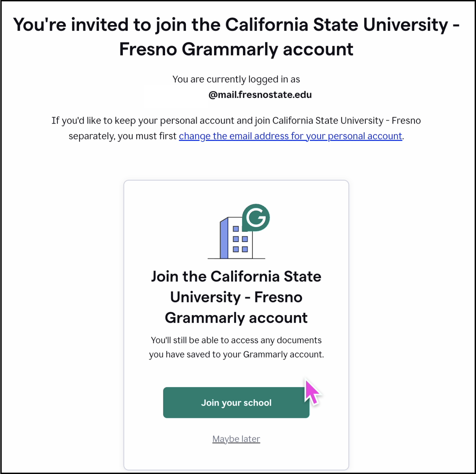Click the invitation heading text

(236, 36)
